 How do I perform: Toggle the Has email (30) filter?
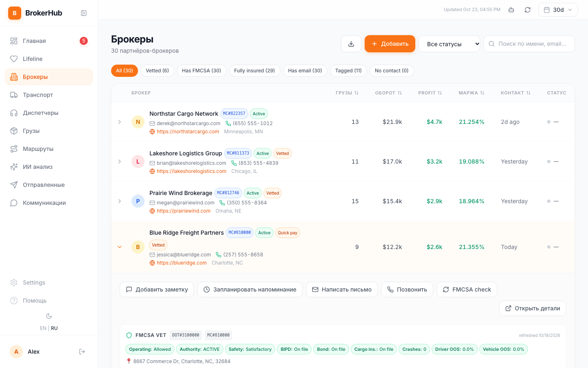coord(305,71)
